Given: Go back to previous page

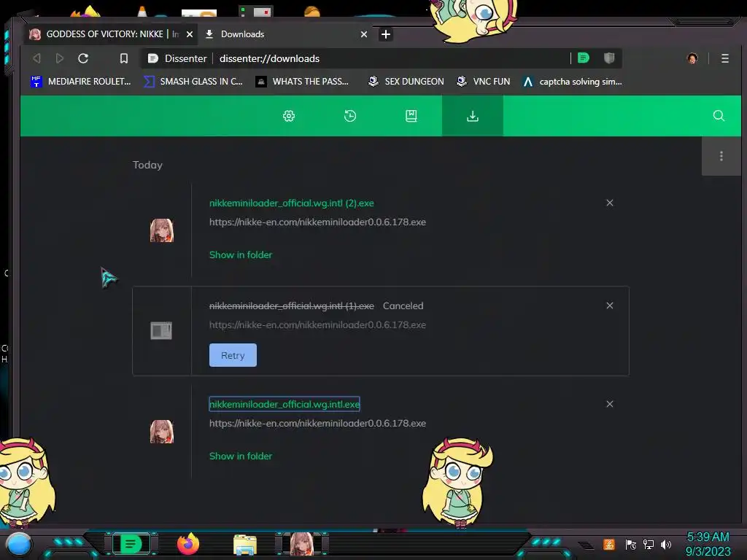Looking at the screenshot, I should coord(36,58).
